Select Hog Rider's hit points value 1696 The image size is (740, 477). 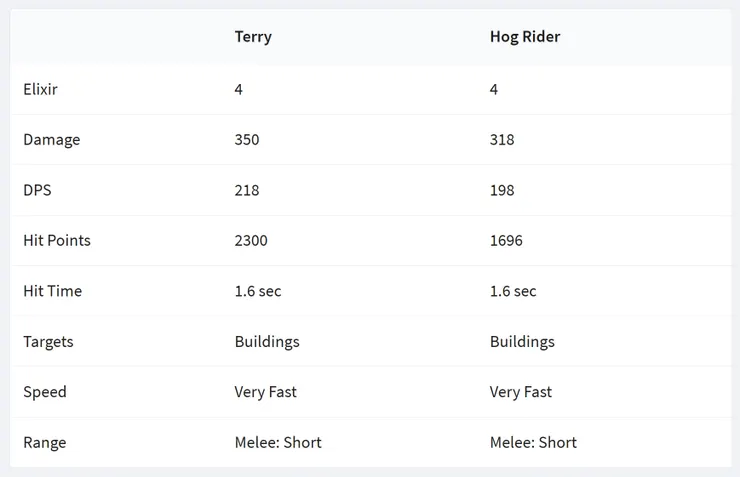506,241
